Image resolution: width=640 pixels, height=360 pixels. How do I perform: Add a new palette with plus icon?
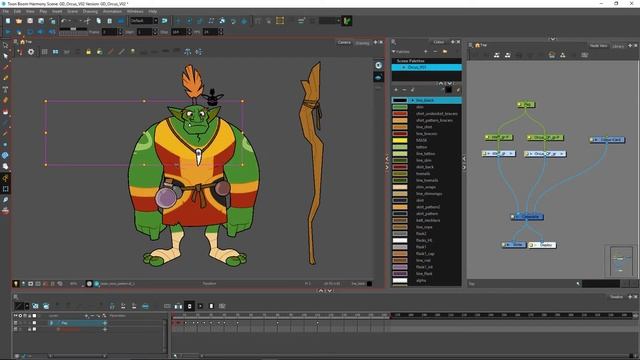coord(426,52)
